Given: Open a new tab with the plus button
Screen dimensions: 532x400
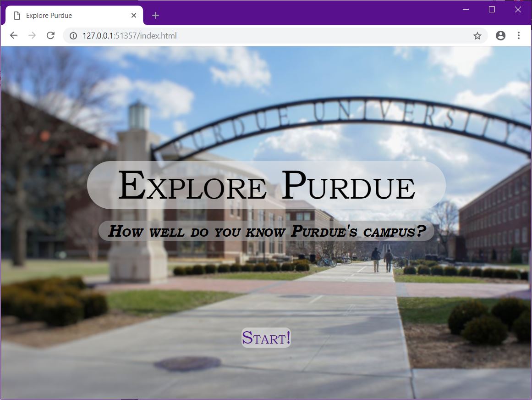Looking at the screenshot, I should click(x=155, y=15).
